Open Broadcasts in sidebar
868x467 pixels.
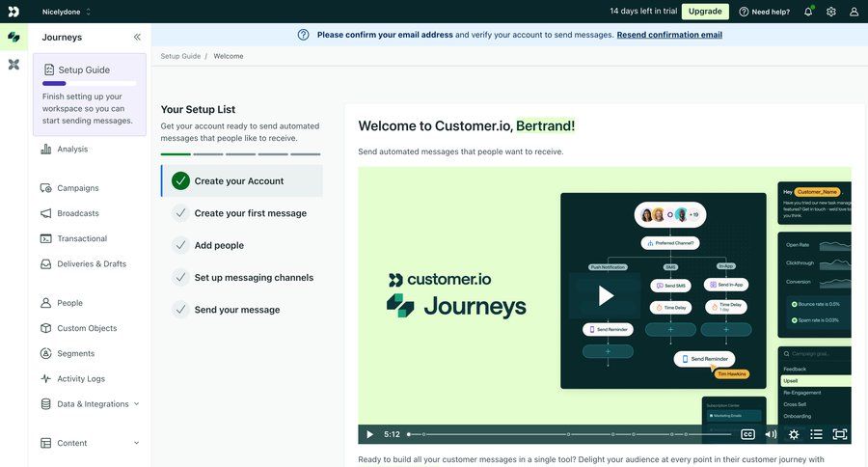click(78, 213)
